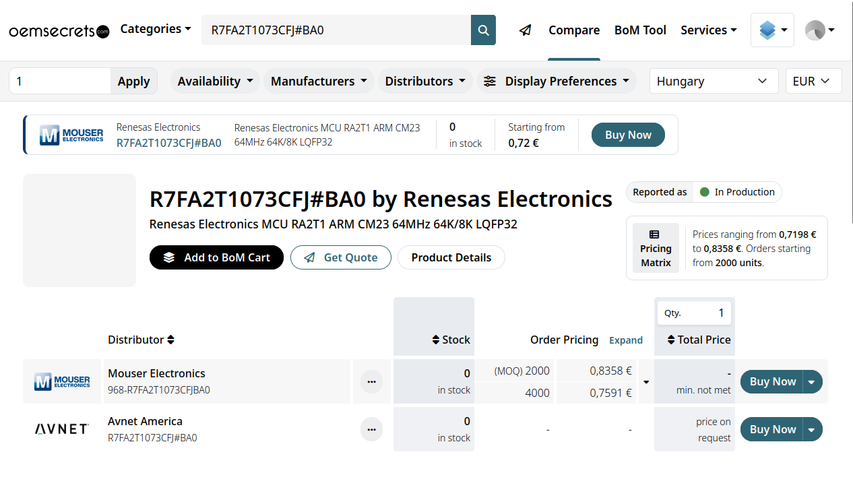This screenshot has width=853, height=504.
Task: Open the layers stack icon dropdown
Action: (772, 30)
